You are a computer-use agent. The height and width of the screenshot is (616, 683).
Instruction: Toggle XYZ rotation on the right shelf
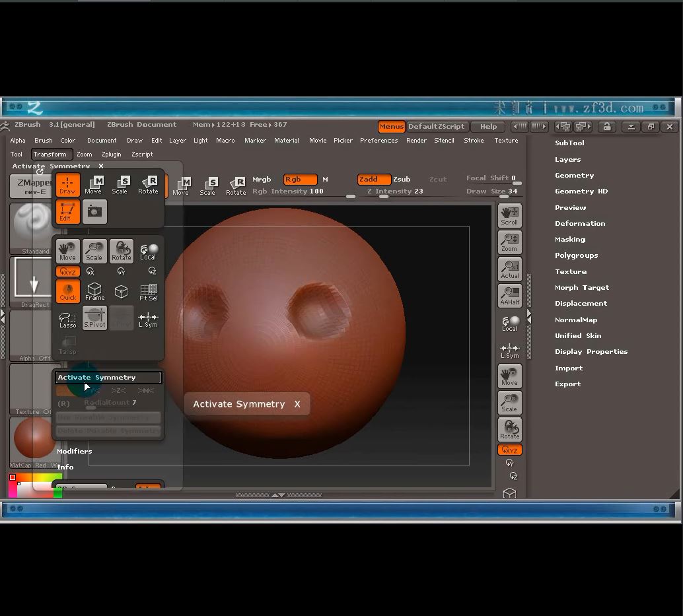[x=510, y=450]
